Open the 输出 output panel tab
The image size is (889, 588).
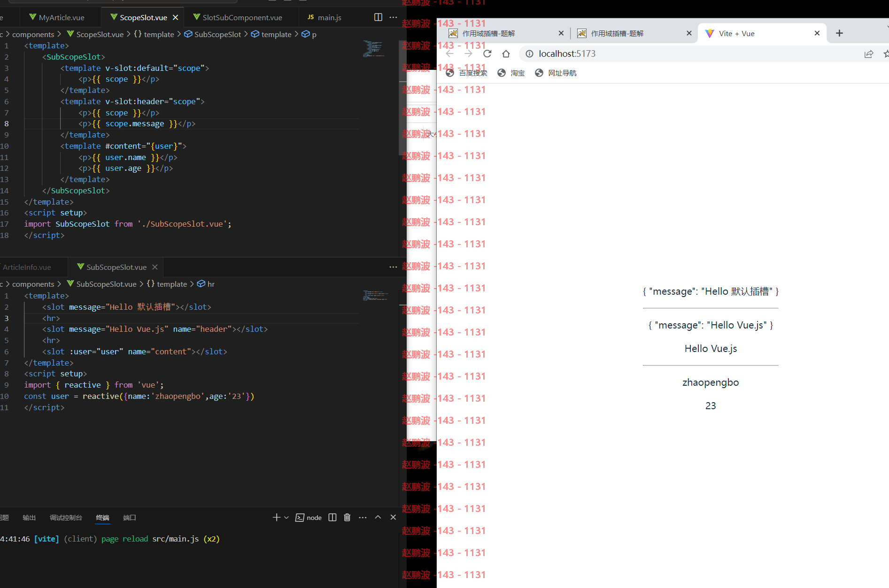pos(29,518)
